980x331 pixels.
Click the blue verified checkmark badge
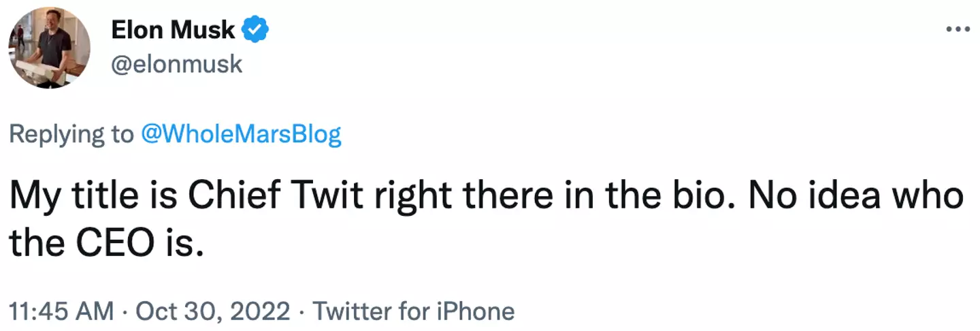(257, 31)
